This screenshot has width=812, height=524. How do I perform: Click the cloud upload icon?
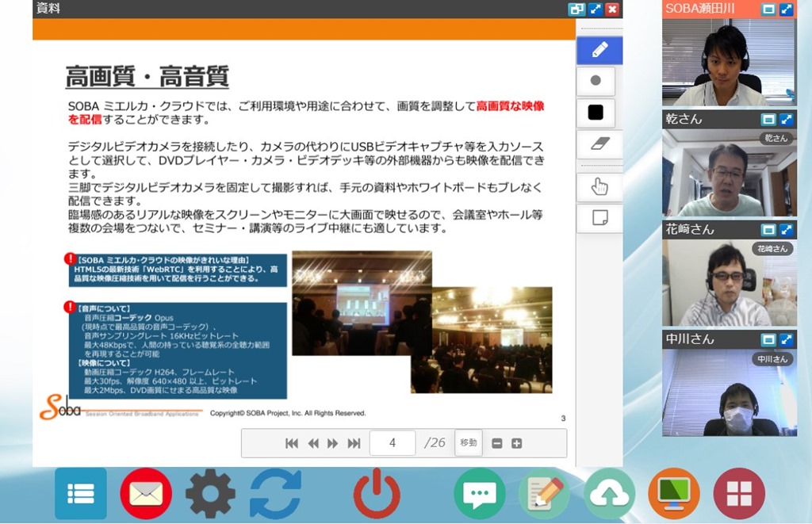click(609, 493)
